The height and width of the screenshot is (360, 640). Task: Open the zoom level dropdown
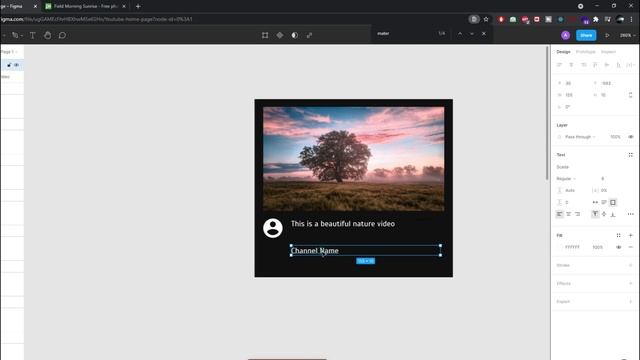(627, 36)
